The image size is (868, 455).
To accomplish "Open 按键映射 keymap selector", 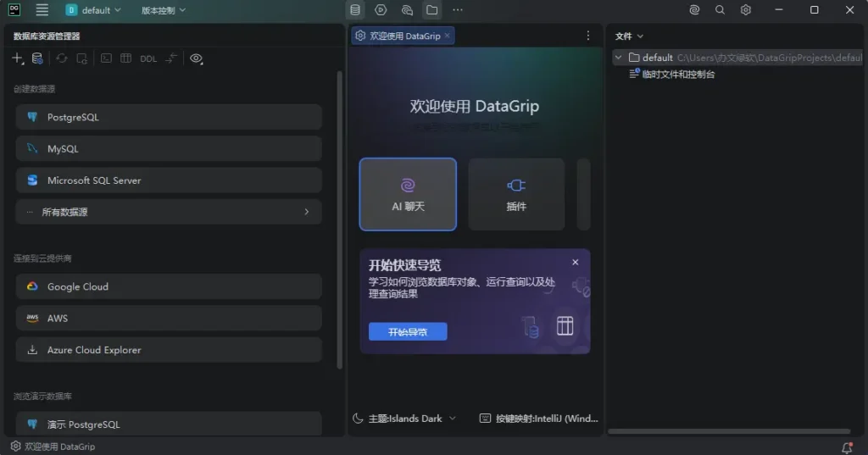I will coord(538,419).
